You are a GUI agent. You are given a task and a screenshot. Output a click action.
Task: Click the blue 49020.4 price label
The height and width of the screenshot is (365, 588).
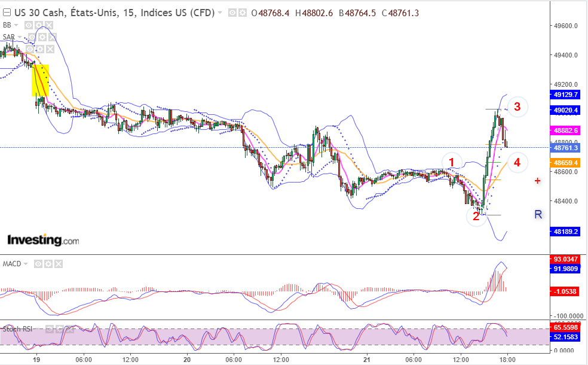(565, 110)
